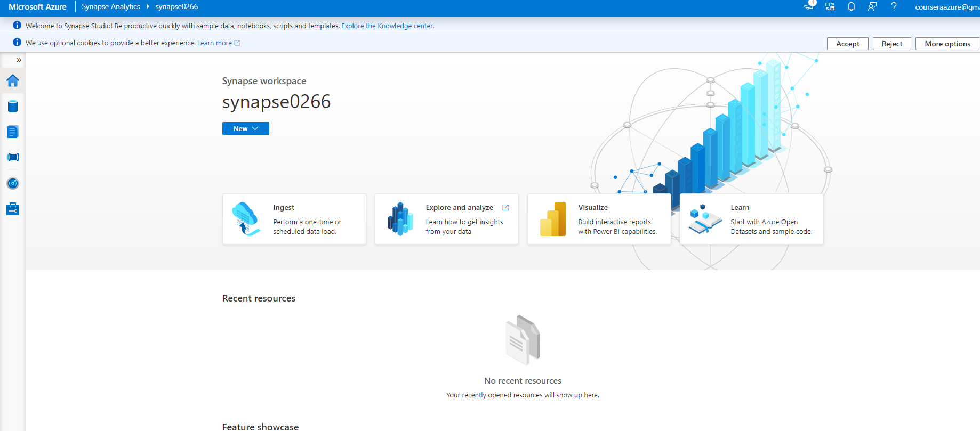Open release updates megaphone icon
The image size is (980, 431).
[x=809, y=6]
